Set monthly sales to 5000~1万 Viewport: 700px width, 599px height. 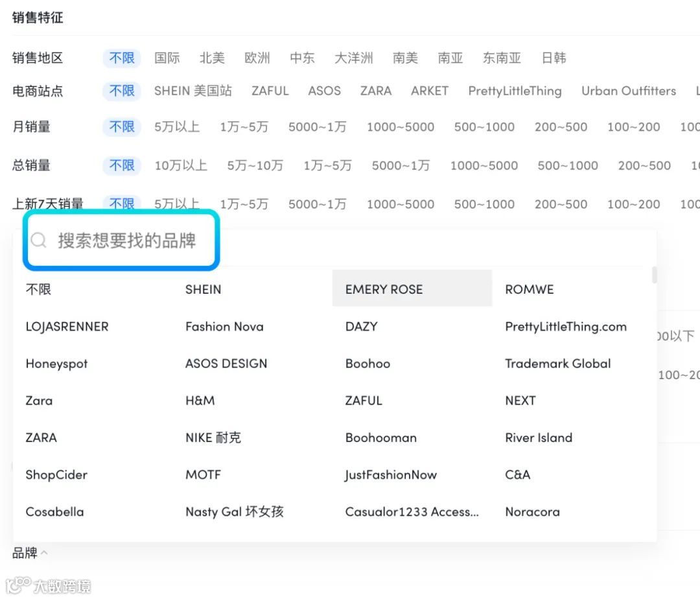(x=318, y=127)
